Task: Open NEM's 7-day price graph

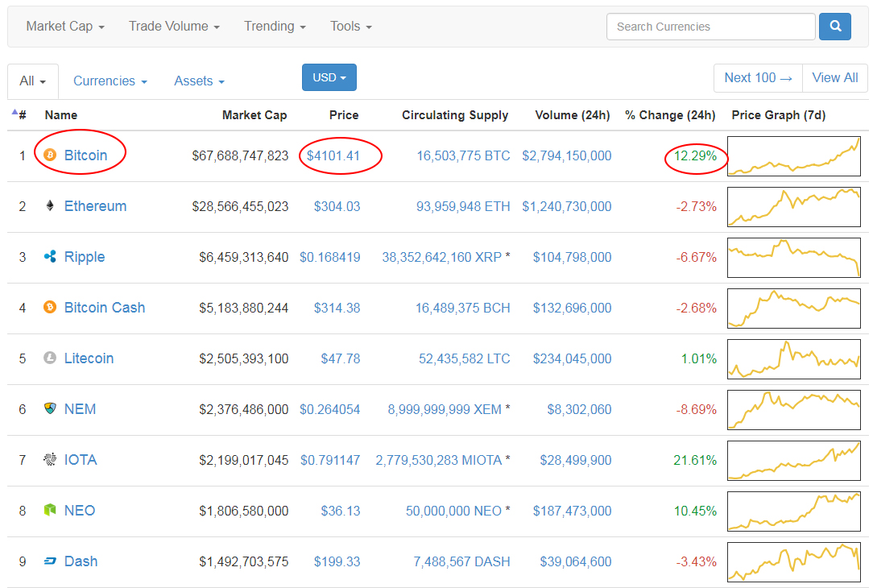Action: coord(794,410)
